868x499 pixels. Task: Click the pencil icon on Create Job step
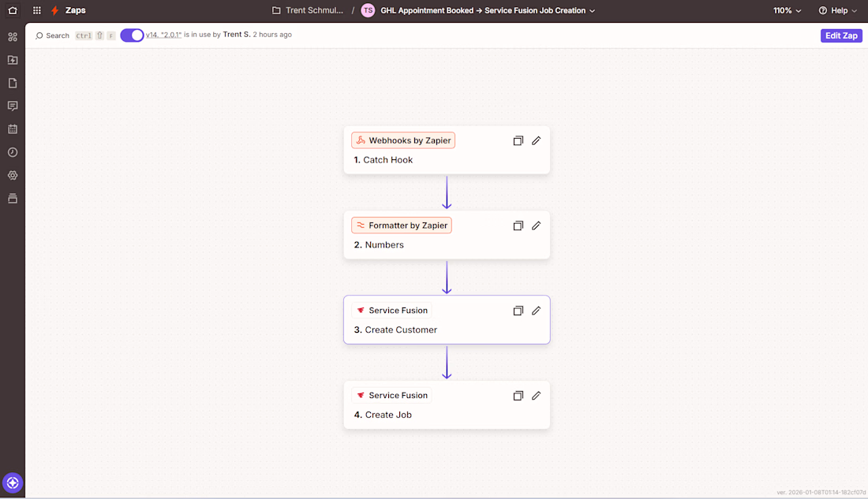pyautogui.click(x=537, y=396)
